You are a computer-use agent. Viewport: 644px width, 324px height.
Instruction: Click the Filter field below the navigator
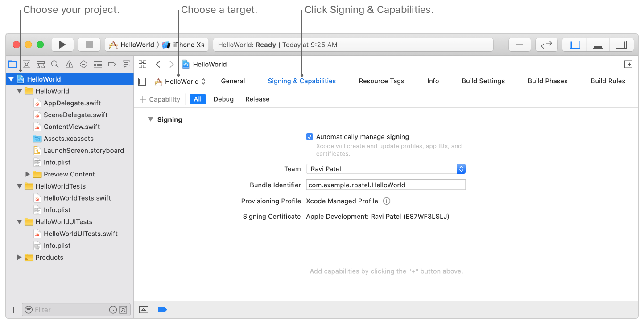tap(67, 309)
